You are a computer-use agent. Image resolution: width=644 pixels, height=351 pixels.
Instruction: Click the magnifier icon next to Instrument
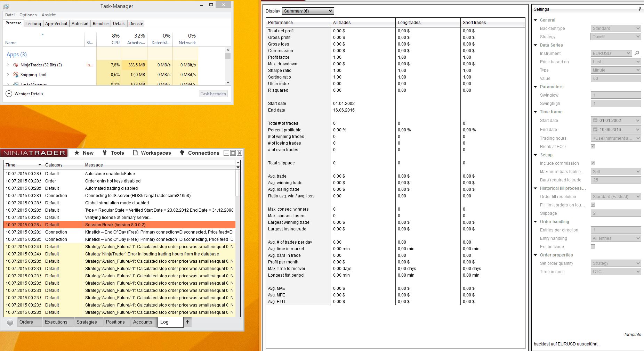(637, 53)
